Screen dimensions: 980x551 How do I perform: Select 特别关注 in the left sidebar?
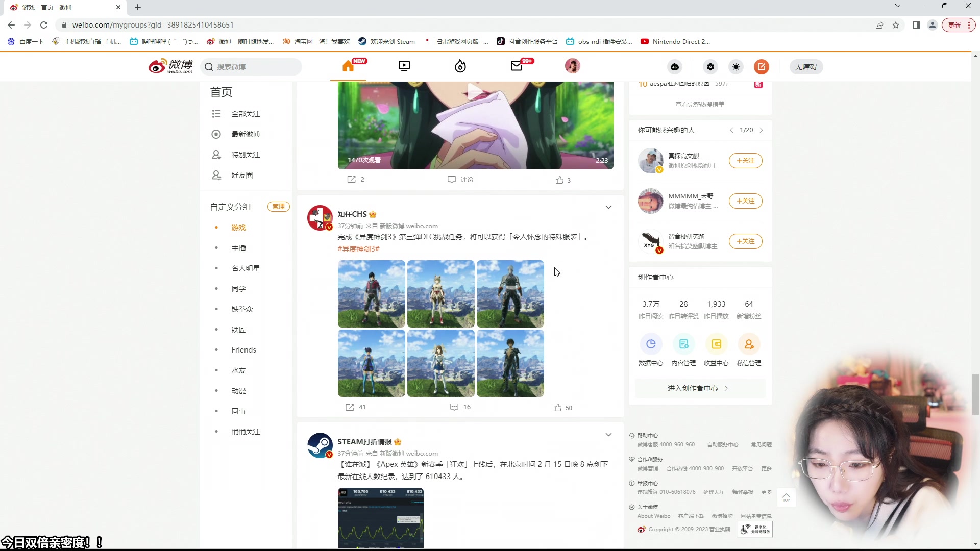click(x=246, y=155)
